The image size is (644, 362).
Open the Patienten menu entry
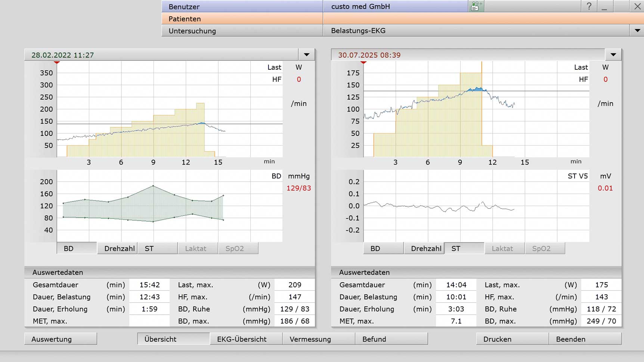click(x=242, y=19)
